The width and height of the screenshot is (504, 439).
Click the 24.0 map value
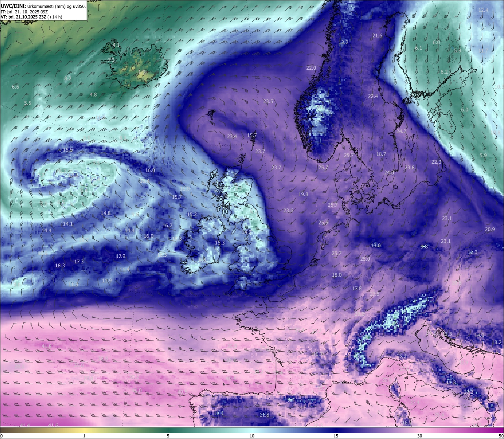tap(389, 173)
